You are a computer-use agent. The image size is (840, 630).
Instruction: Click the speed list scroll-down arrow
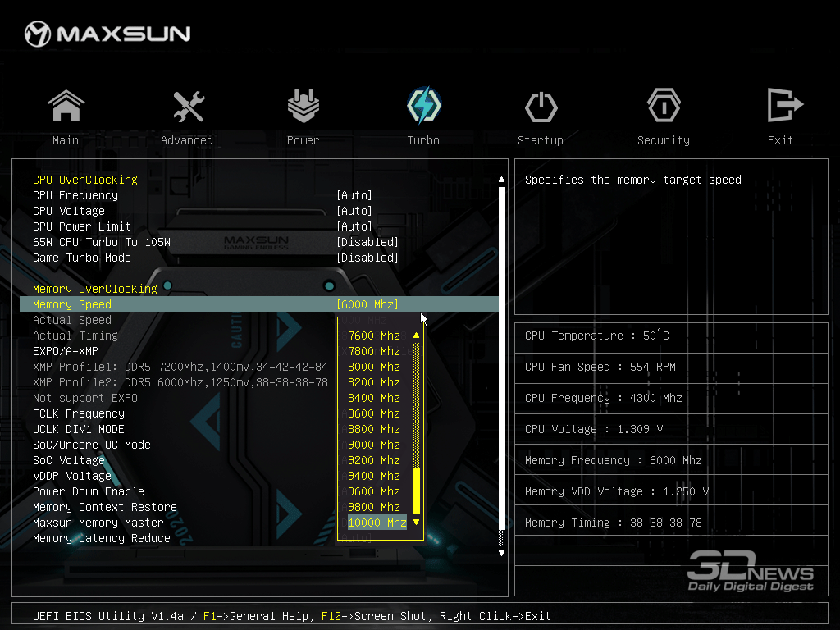pos(416,522)
